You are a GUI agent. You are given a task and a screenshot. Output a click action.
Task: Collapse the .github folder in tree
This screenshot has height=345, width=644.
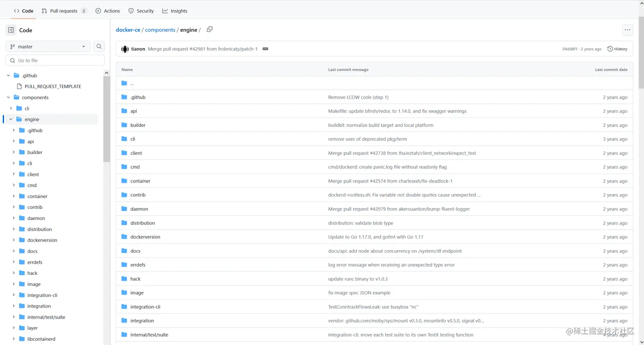click(x=9, y=75)
